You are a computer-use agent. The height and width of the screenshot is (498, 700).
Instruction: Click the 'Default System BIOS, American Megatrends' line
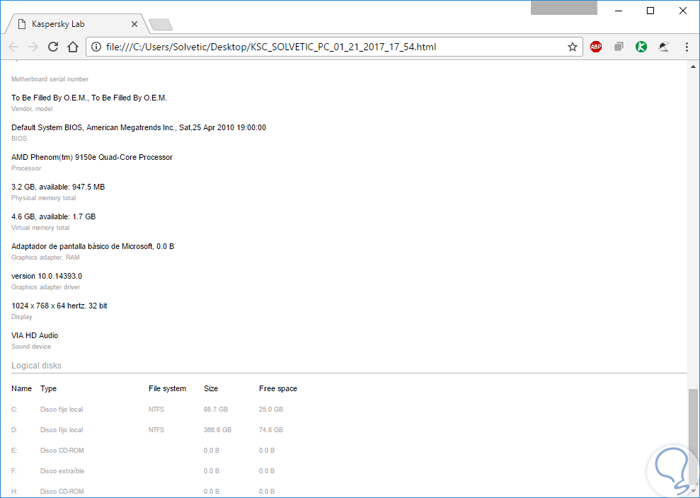click(138, 128)
